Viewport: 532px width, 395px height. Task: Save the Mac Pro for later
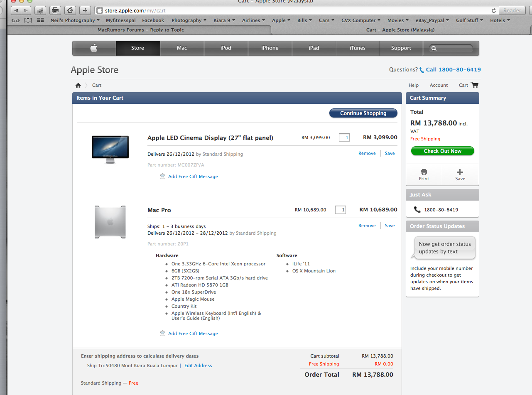(x=390, y=226)
